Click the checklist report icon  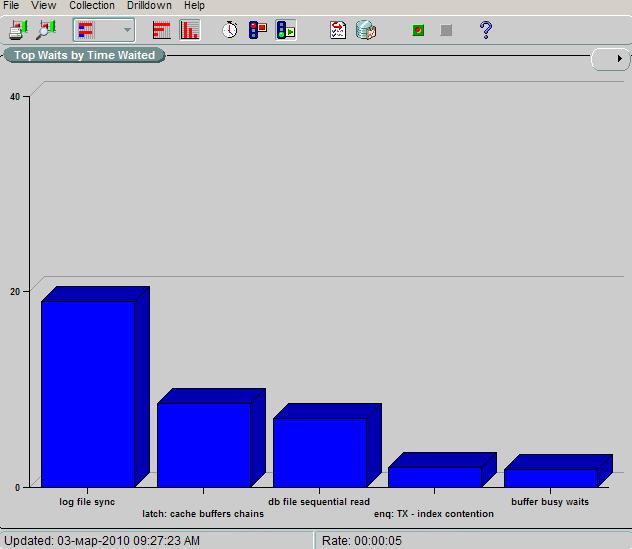338,30
